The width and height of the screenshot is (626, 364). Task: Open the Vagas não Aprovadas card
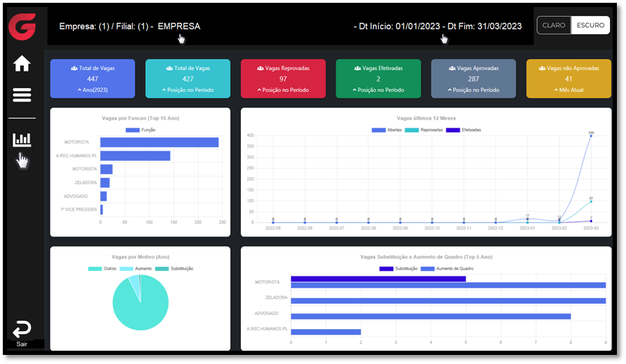click(x=569, y=78)
